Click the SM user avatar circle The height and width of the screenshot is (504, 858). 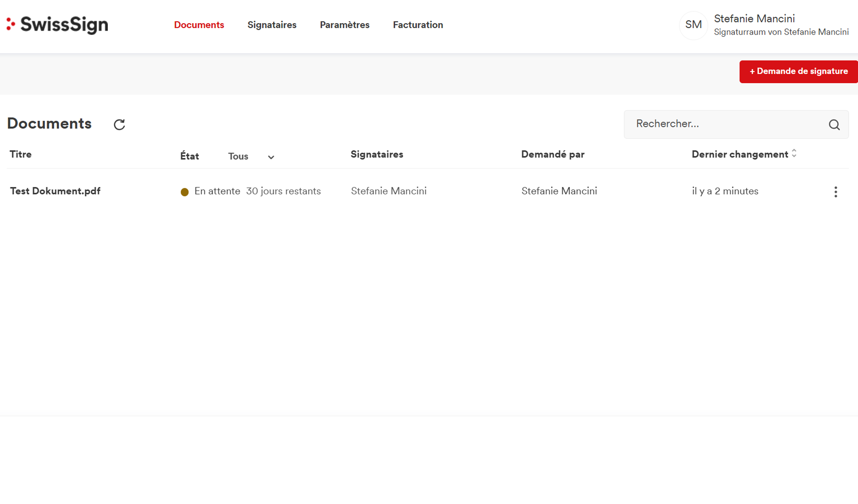click(693, 25)
